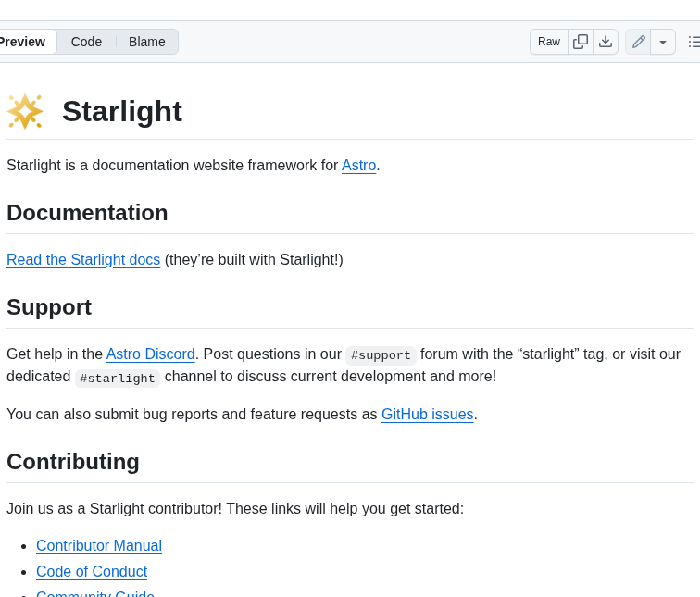Click the Starlight main heading
The width and height of the screenshot is (700, 597).
click(x=122, y=112)
